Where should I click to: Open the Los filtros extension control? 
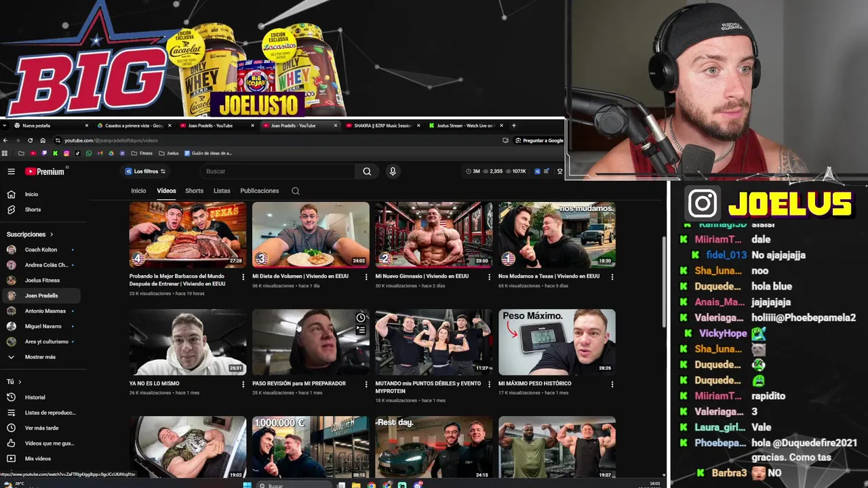146,171
